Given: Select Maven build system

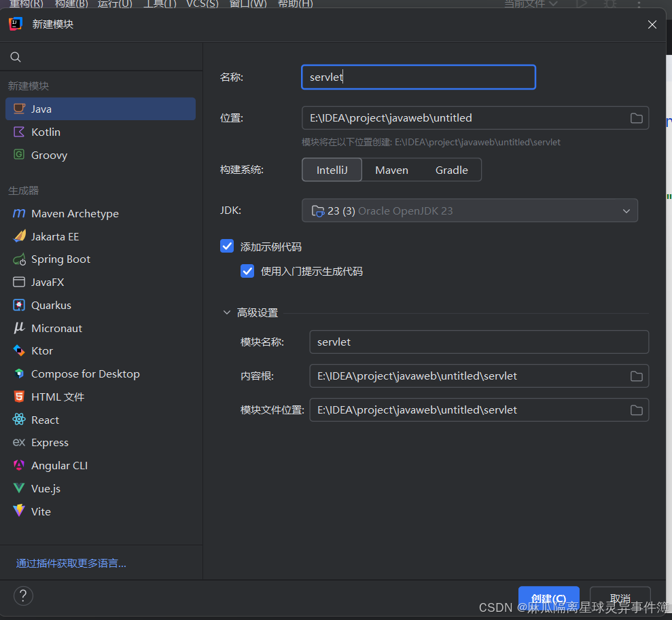Looking at the screenshot, I should [x=391, y=170].
